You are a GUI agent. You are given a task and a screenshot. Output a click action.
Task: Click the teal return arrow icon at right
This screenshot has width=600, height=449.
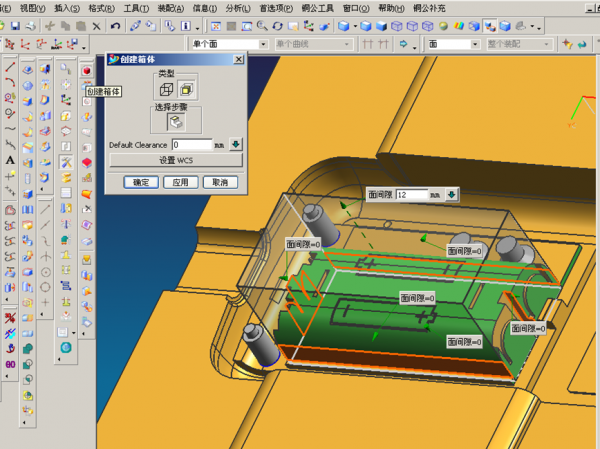(x=582, y=44)
